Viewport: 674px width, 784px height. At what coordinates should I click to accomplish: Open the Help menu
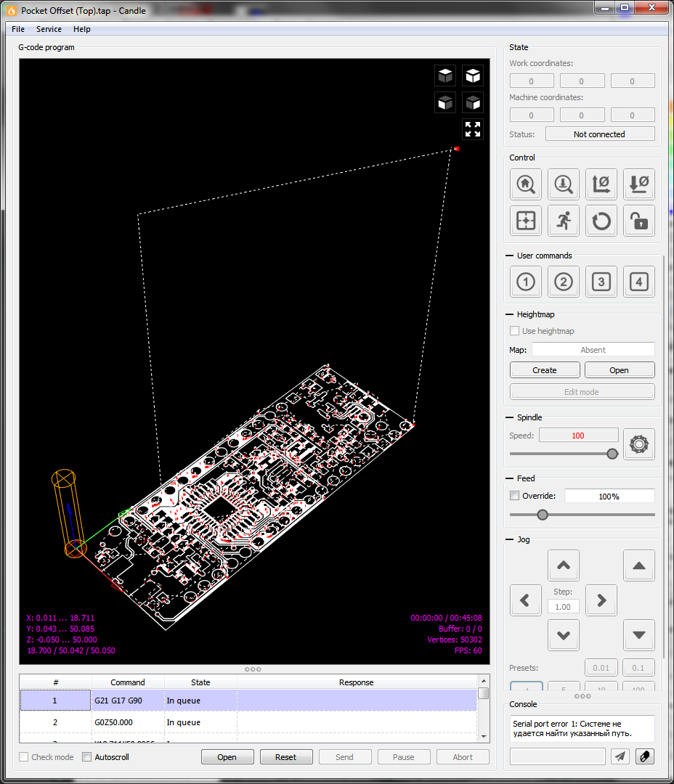82,29
